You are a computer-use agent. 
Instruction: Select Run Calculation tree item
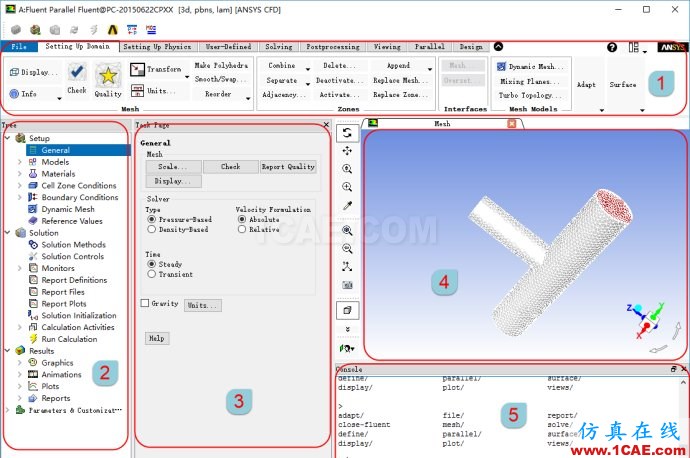click(69, 339)
